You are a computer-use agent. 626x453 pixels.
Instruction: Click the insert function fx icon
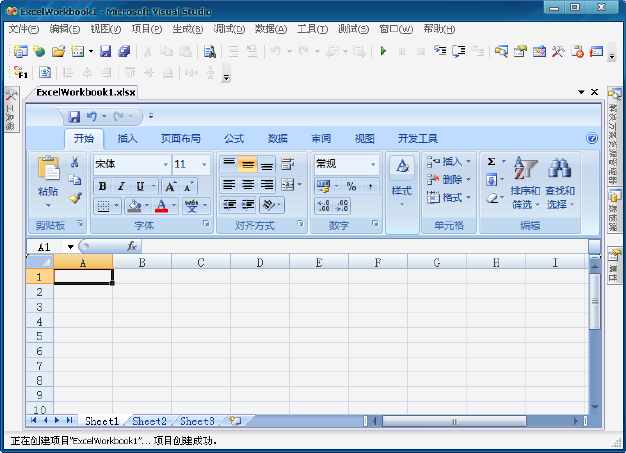pos(132,246)
